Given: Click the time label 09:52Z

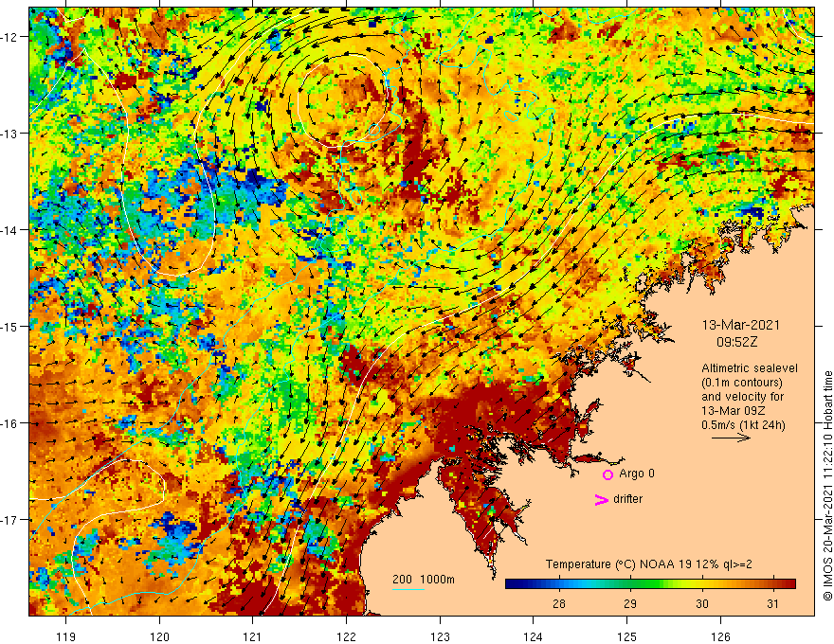Looking at the screenshot, I should click(x=736, y=342).
